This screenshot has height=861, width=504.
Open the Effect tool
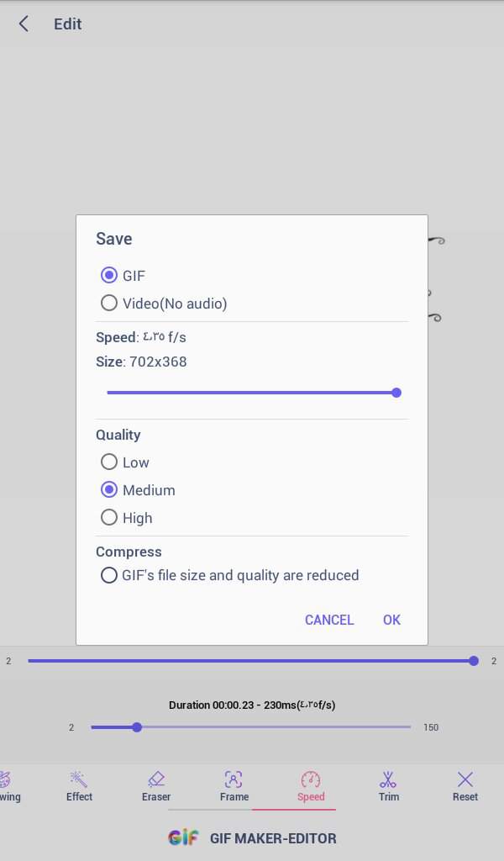tap(79, 786)
